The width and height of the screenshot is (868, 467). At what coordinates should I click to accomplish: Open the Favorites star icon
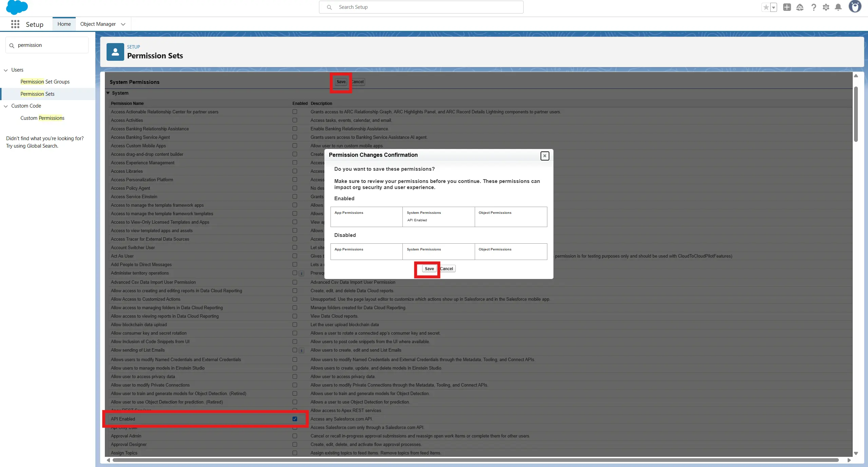click(x=766, y=7)
